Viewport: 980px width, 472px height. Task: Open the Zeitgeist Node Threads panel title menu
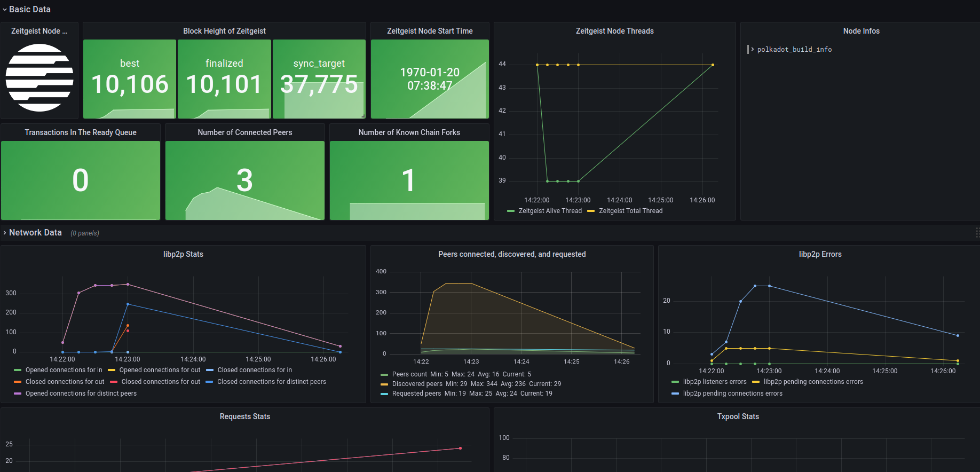point(614,31)
